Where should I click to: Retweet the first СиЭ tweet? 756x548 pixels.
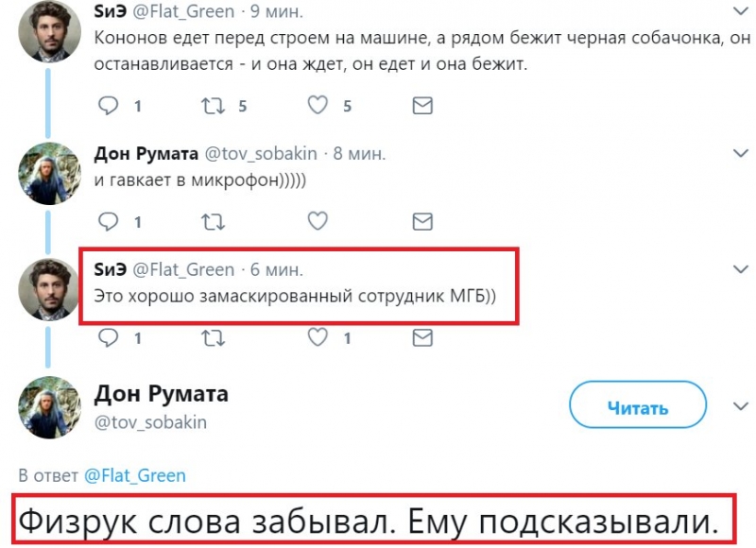point(214,106)
